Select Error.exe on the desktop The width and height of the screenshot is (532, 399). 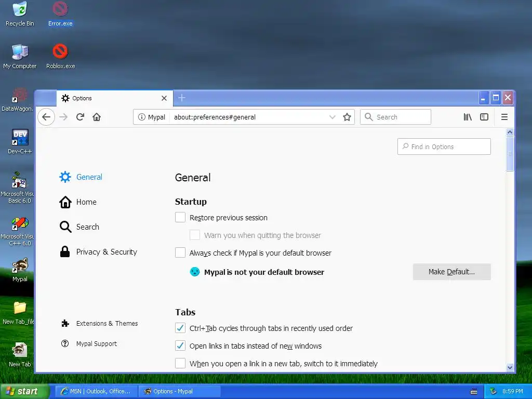tap(60, 14)
